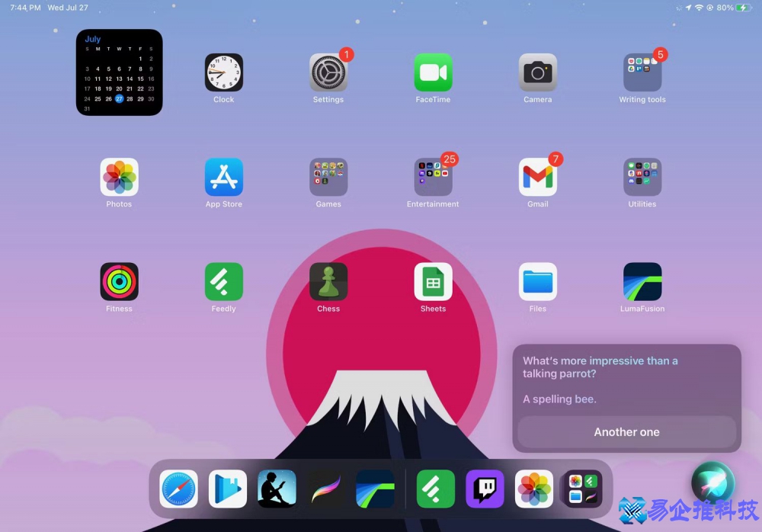Screen dimensions: 762x532
Task: Open Settings to view its notification
Action: click(x=328, y=72)
